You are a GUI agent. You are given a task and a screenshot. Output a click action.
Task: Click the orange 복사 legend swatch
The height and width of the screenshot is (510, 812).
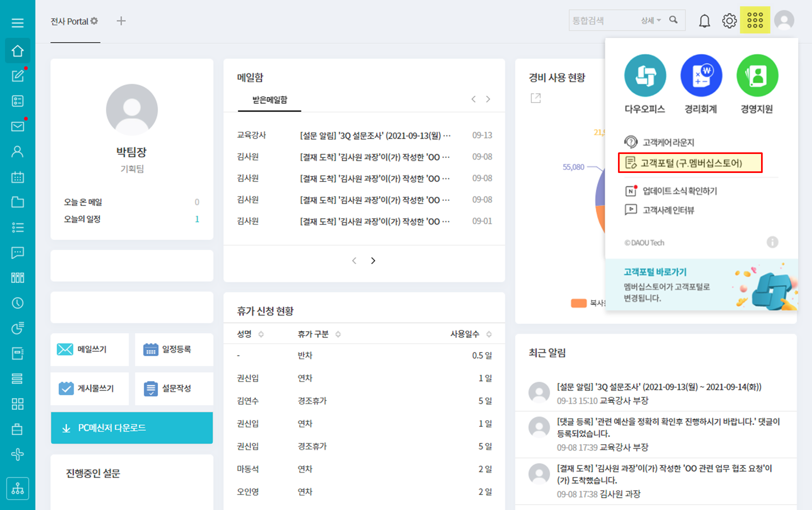click(x=578, y=303)
